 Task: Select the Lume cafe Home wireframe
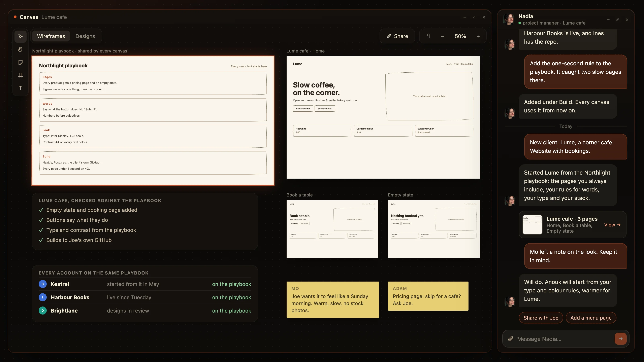tap(383, 117)
